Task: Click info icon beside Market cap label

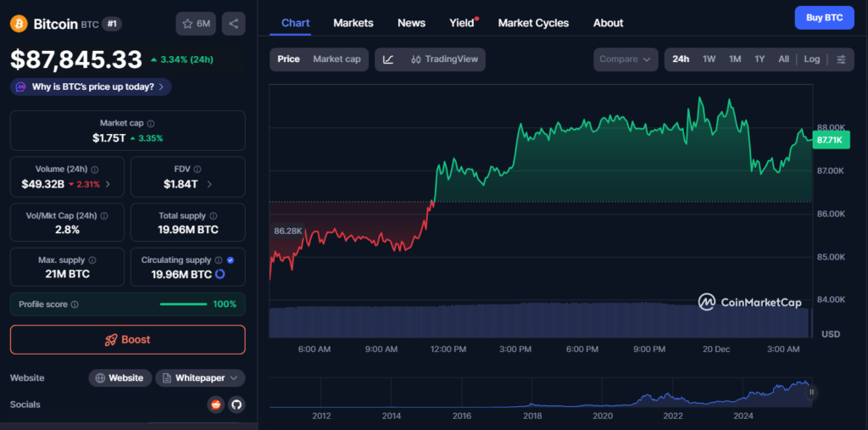Action: pos(151,124)
